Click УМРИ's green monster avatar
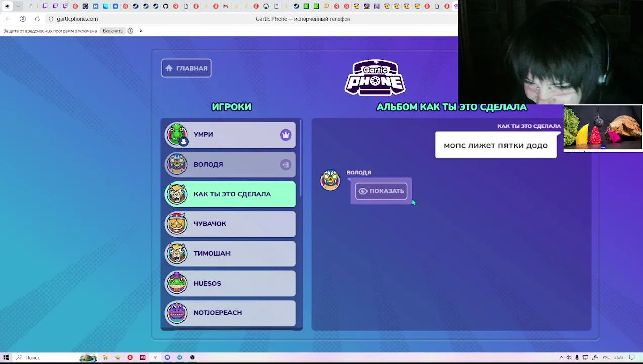This screenshot has width=643, height=364. point(177,134)
